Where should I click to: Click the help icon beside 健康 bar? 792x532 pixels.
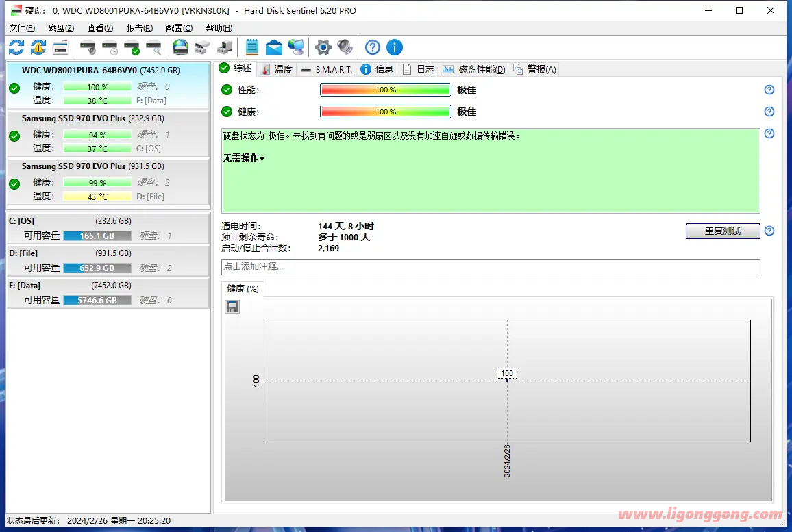click(769, 112)
